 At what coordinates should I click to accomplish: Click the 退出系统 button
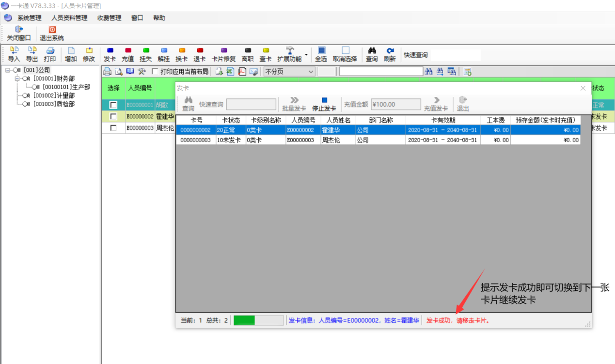pos(52,33)
